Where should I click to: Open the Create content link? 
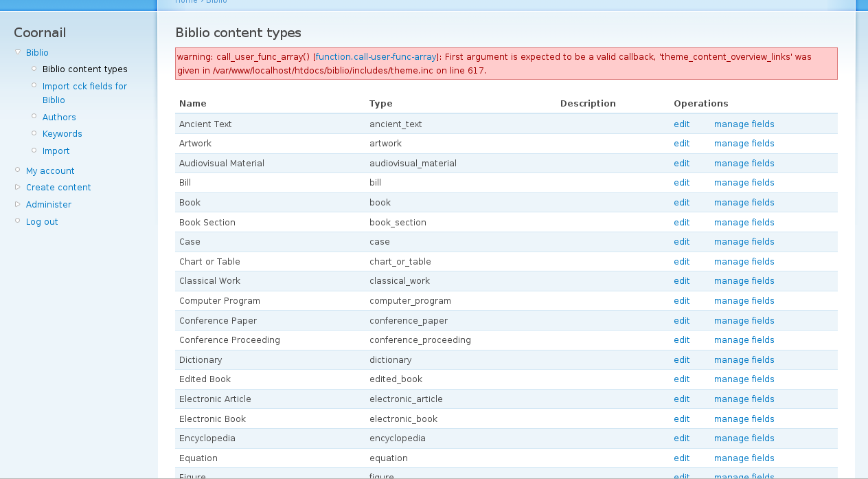(x=58, y=188)
